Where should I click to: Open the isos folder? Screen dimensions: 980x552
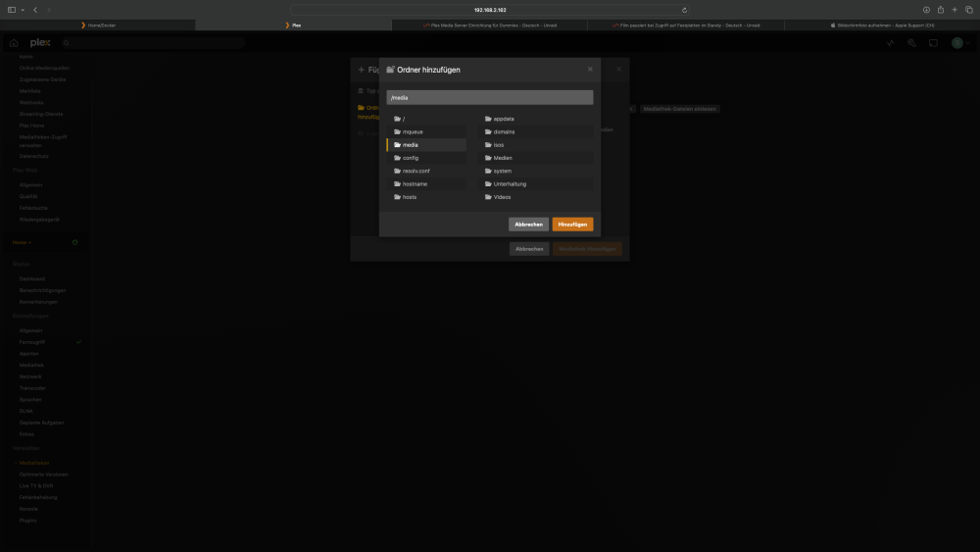tap(536, 145)
